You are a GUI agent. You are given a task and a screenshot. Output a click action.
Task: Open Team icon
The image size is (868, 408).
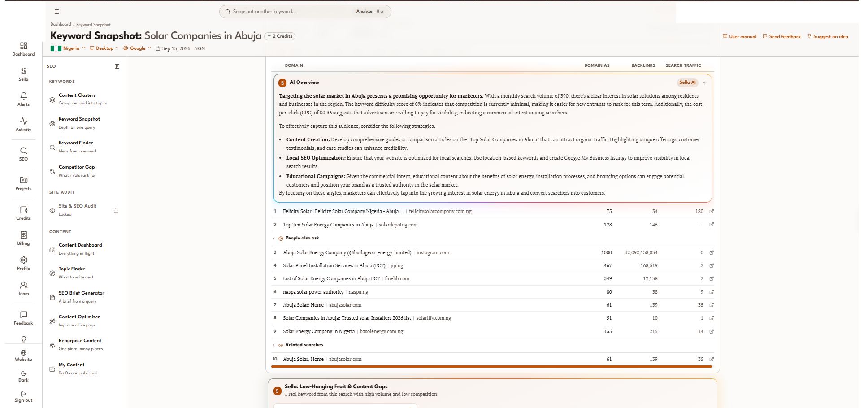[24, 285]
